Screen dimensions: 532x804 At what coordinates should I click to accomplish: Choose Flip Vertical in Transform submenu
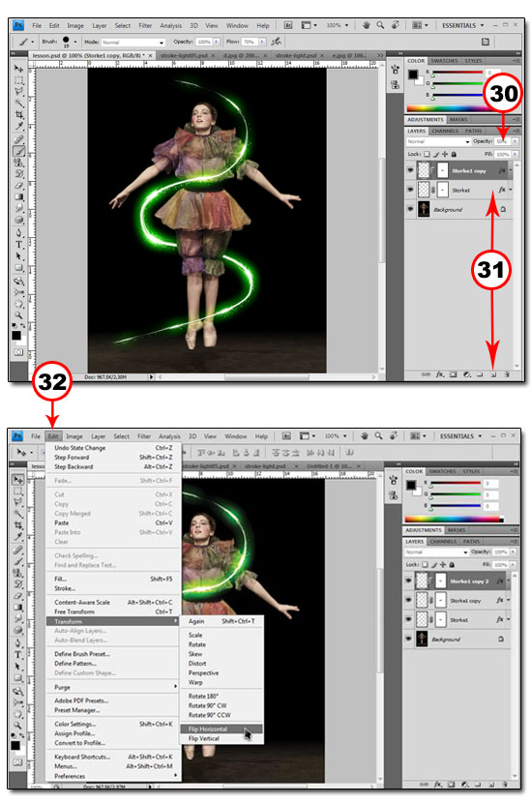[x=222, y=738]
